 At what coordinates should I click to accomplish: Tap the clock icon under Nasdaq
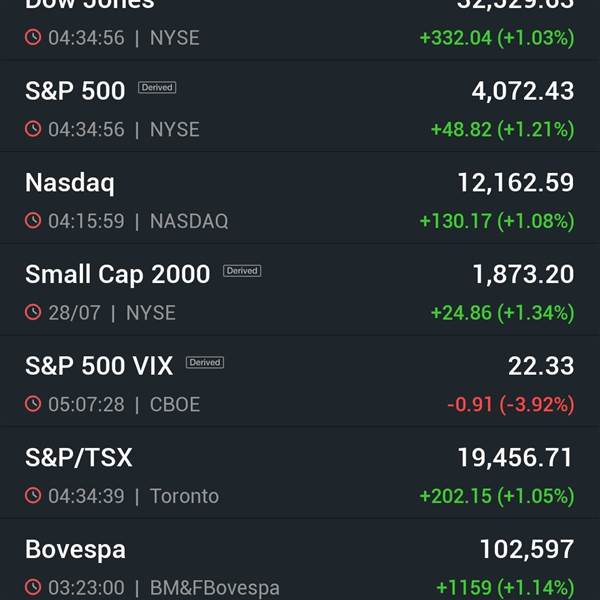(x=33, y=221)
